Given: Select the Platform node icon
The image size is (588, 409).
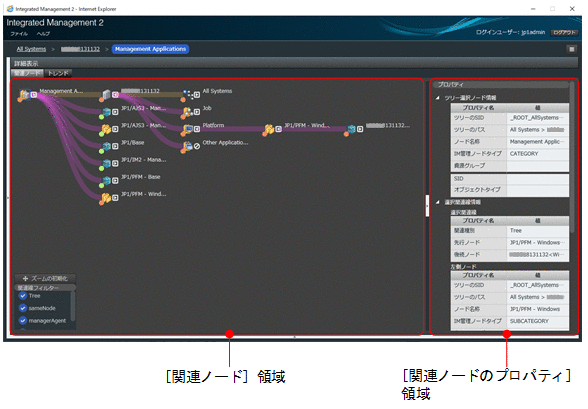Looking at the screenshot, I should coord(188,129).
